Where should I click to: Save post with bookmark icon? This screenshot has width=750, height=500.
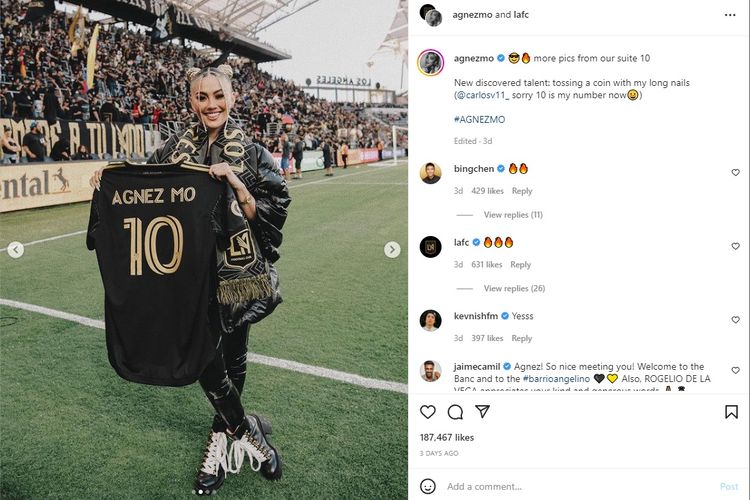point(731,412)
